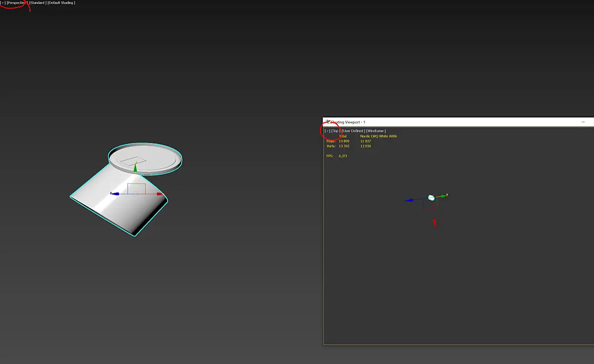Image resolution: width=594 pixels, height=364 pixels.
Task: Open the Top view label menu
Action: pos(336,131)
